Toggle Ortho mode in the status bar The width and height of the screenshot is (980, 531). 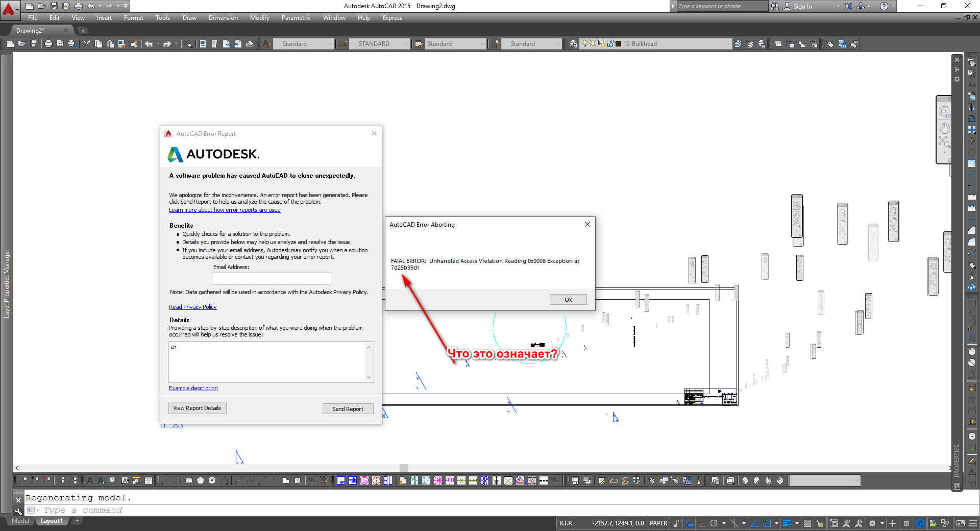[702, 523]
